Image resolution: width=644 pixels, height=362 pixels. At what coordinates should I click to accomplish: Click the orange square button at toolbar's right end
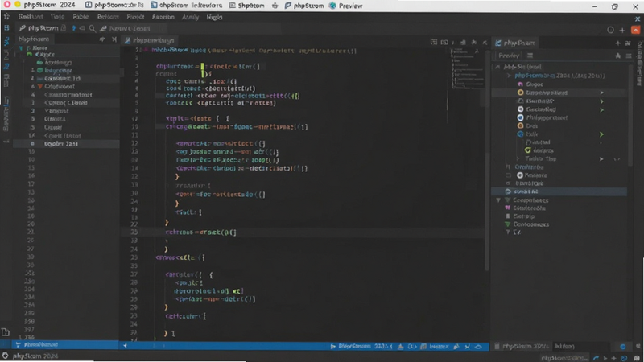click(635, 30)
